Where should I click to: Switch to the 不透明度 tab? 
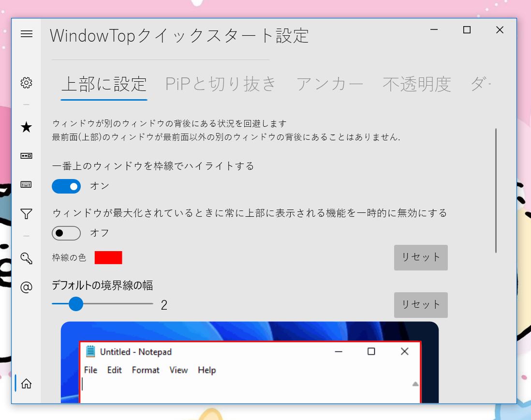417,84
